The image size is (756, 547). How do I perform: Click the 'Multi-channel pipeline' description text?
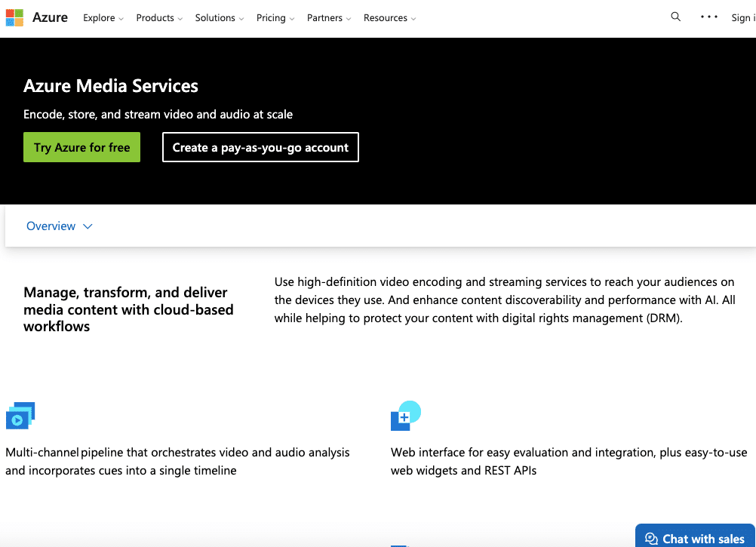coord(177,461)
